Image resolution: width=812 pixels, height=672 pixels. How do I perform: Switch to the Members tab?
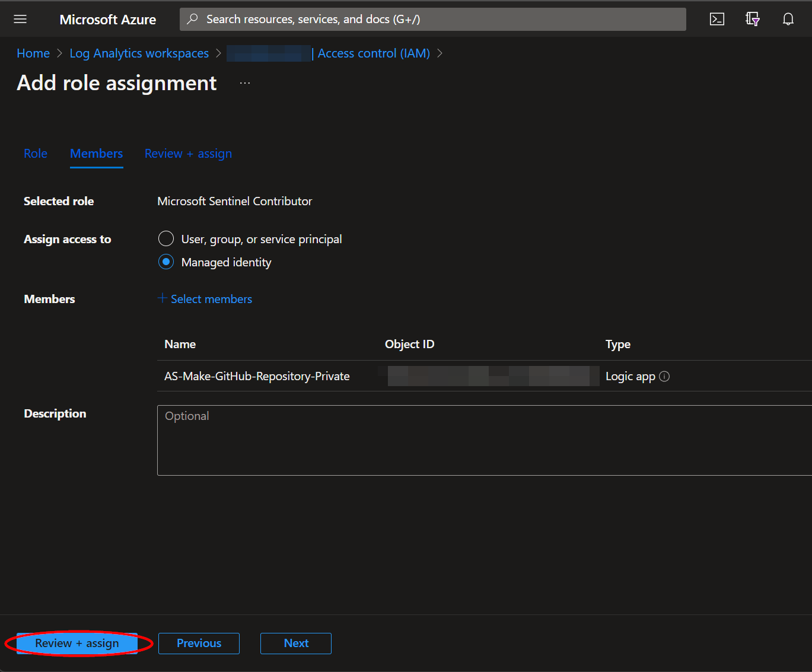click(97, 154)
